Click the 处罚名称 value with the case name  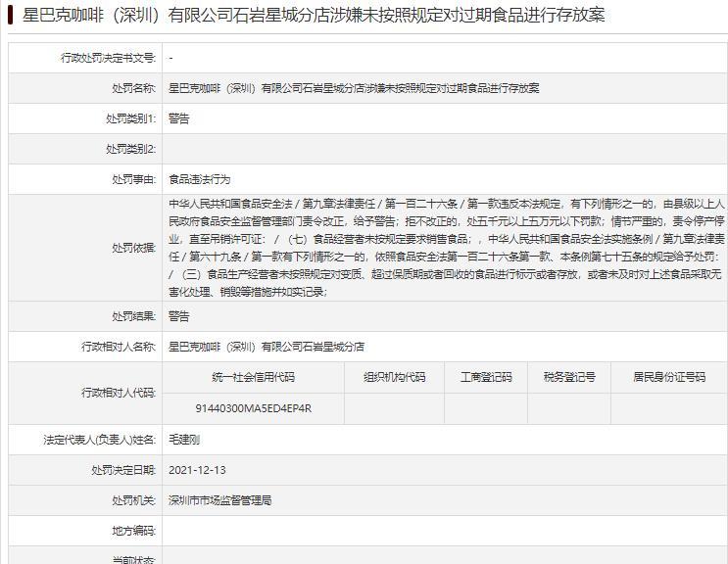click(x=354, y=88)
